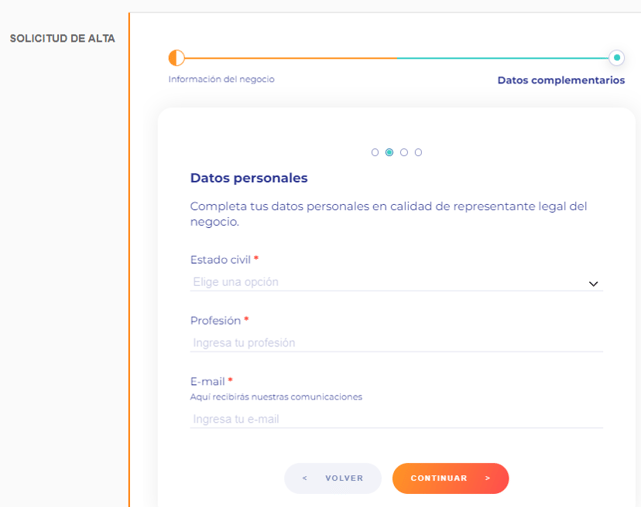Image resolution: width=641 pixels, height=507 pixels.
Task: Select SOLICITUD DE ALTA in sidebar
Action: (x=62, y=38)
